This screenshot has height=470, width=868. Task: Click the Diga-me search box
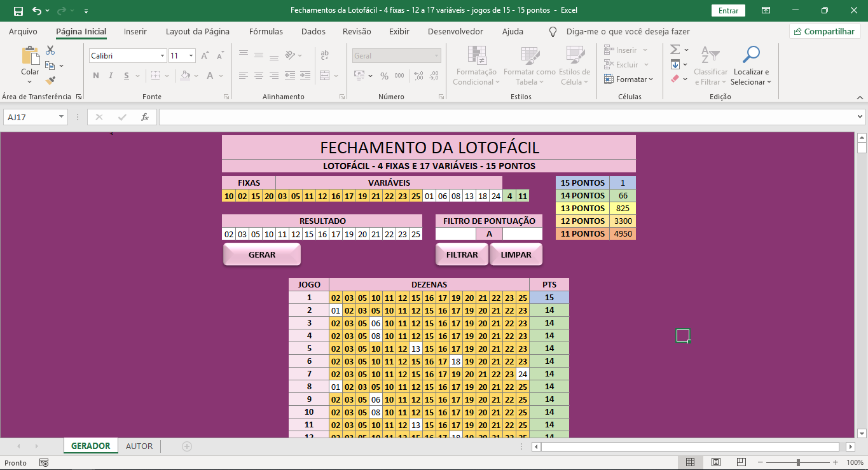click(x=628, y=31)
